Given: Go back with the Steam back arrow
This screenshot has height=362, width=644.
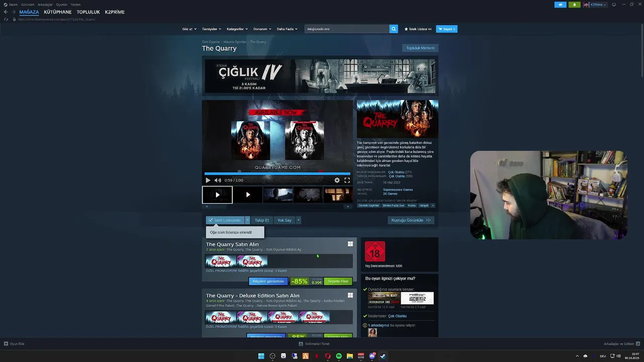Looking at the screenshot, I should click(6, 12).
